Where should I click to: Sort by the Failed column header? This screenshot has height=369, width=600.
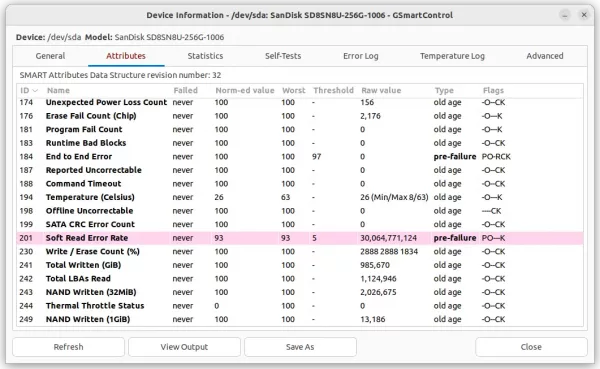[186, 91]
